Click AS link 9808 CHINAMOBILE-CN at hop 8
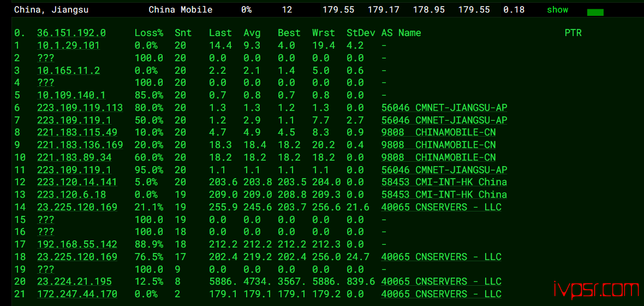 point(438,132)
